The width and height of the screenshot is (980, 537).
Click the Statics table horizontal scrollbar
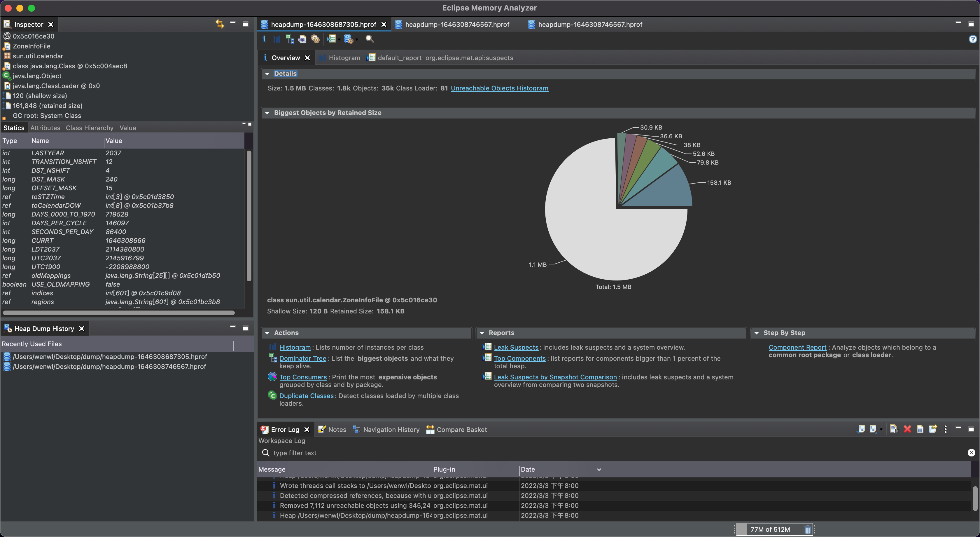pyautogui.click(x=118, y=313)
